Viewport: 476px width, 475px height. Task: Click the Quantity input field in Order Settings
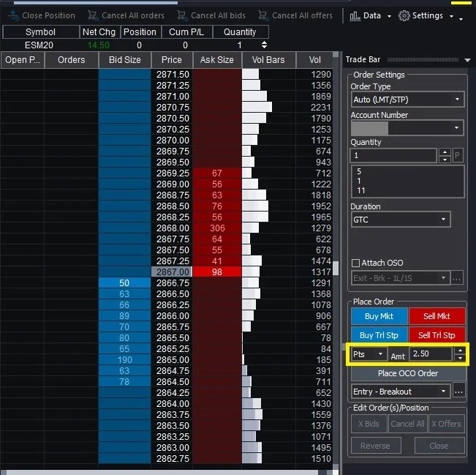(393, 156)
